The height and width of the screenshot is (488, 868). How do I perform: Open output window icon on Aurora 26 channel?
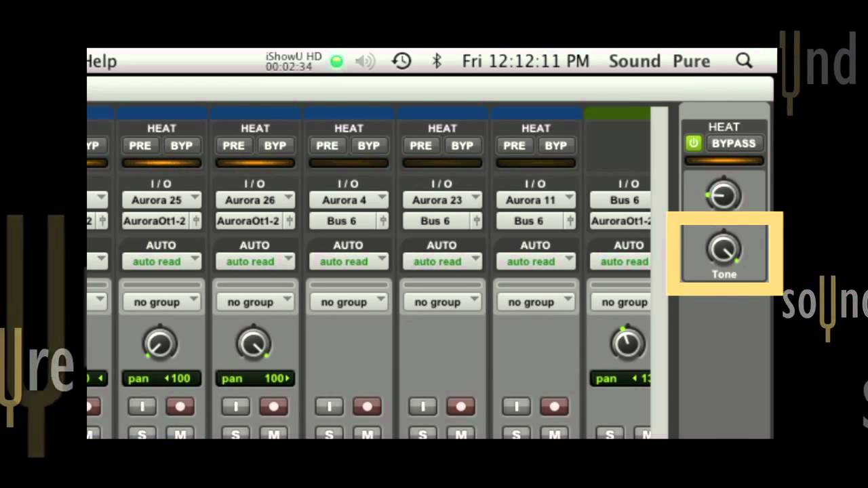(290, 221)
